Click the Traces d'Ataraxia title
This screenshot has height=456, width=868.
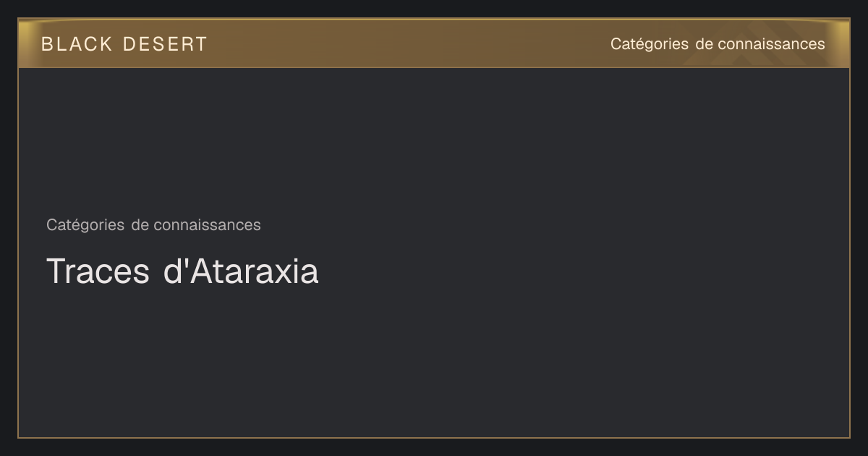coord(182,271)
